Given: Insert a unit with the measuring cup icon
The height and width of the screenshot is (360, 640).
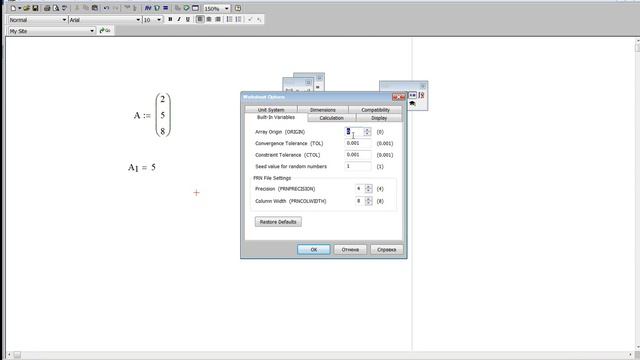Looking at the screenshot, I should [x=157, y=8].
